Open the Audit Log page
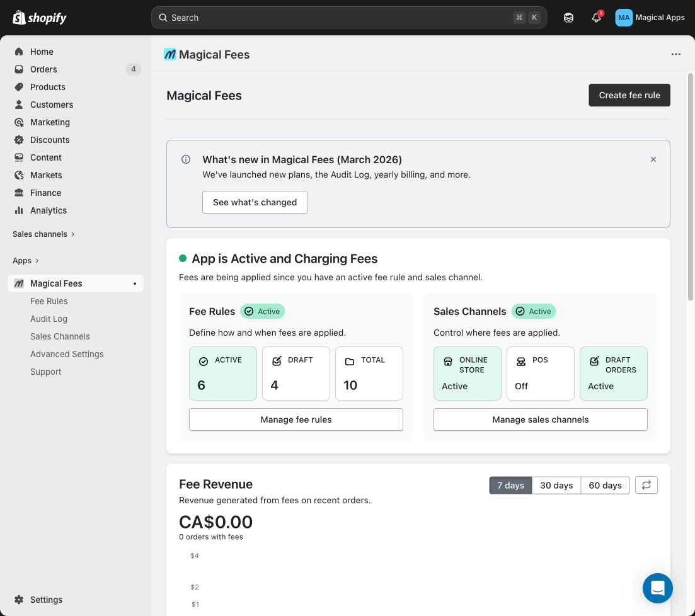 (x=49, y=319)
